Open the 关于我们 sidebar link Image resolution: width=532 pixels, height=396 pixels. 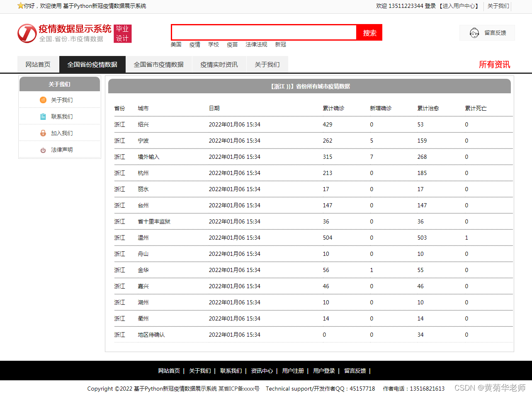62,100
